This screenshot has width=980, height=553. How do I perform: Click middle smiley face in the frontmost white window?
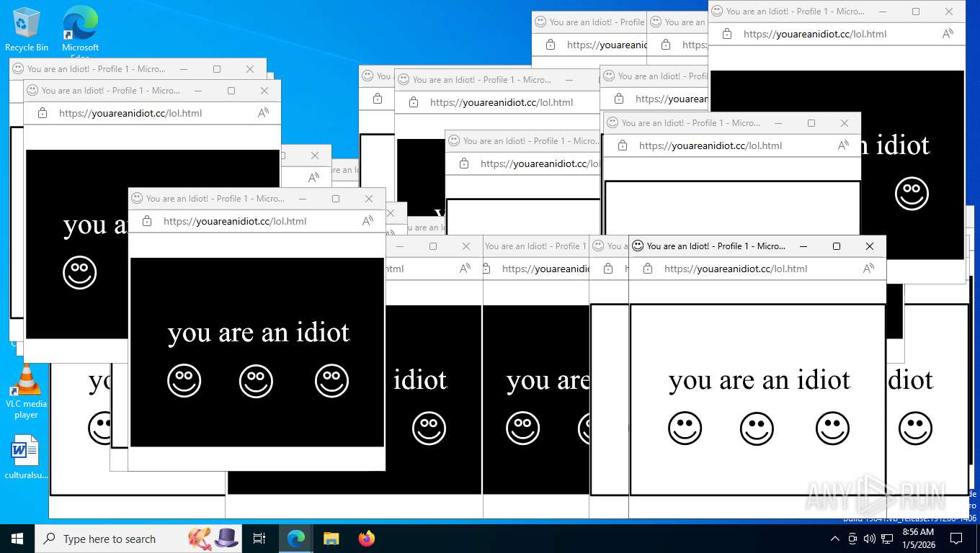point(757,428)
